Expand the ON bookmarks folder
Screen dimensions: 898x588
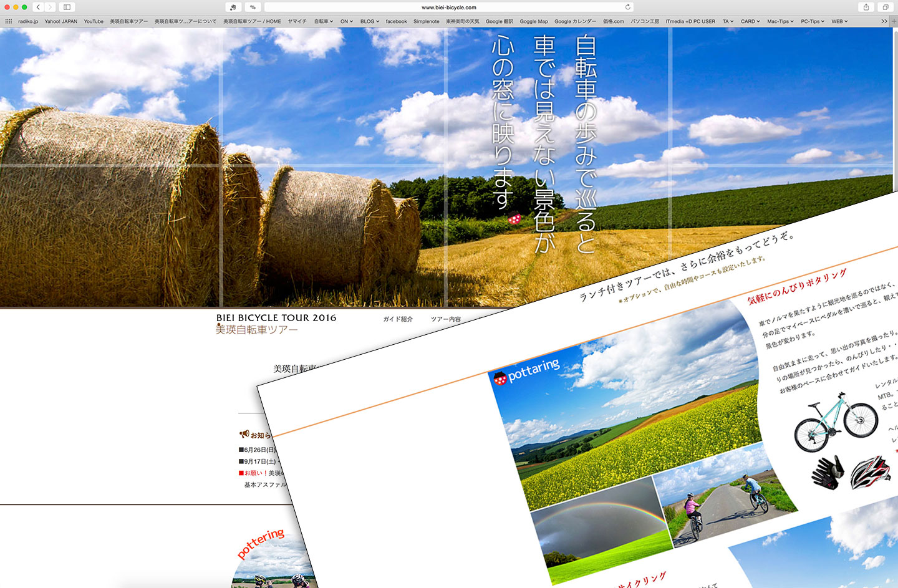[x=346, y=21]
